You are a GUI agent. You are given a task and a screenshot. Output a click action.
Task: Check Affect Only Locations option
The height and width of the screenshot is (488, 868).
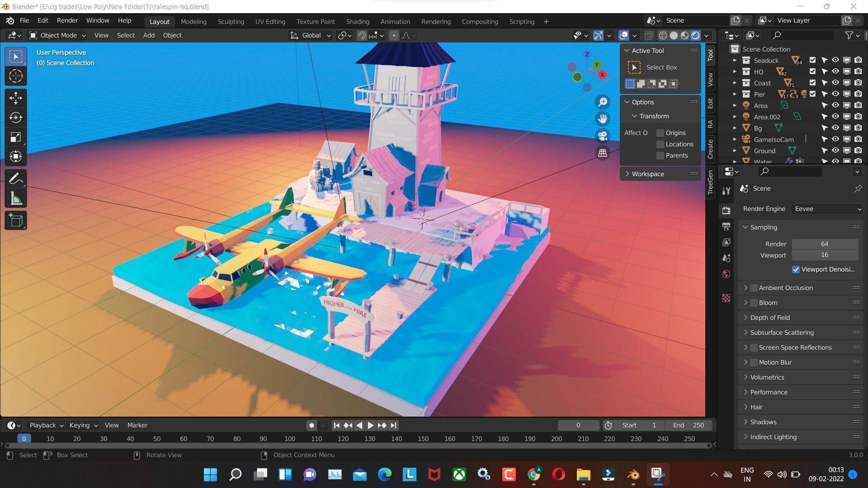tap(660, 144)
